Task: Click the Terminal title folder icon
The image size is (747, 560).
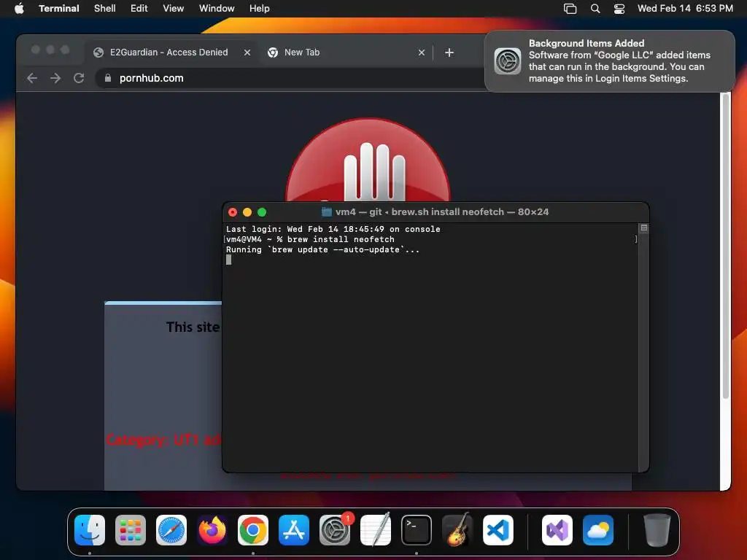Action: pos(326,212)
